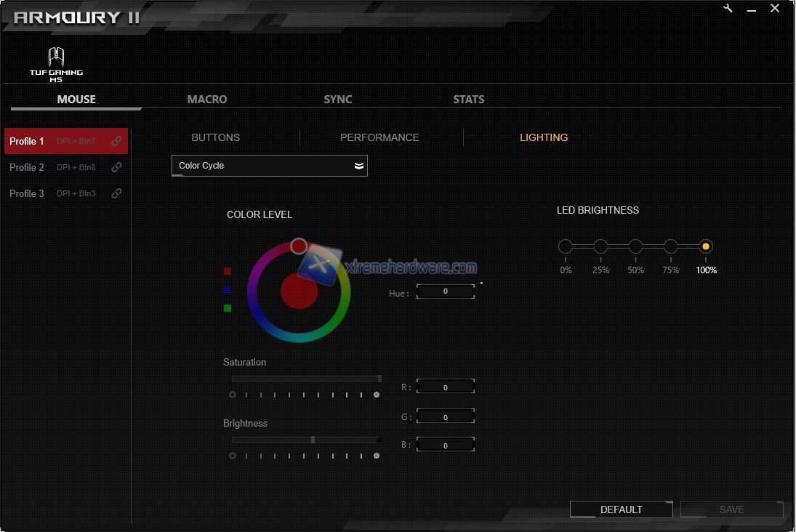Click the link icon beside Profile 2

[x=116, y=167]
